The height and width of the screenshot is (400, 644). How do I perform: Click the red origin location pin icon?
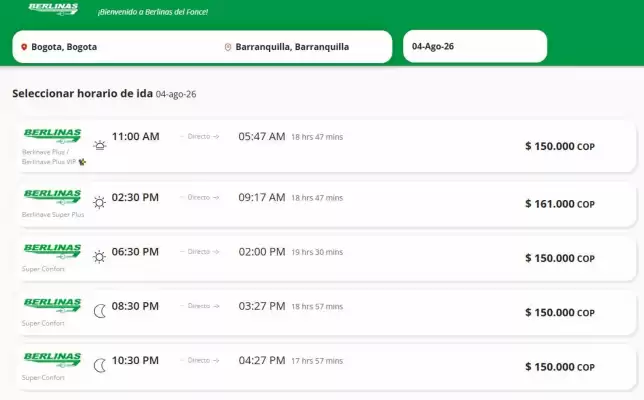point(24,47)
